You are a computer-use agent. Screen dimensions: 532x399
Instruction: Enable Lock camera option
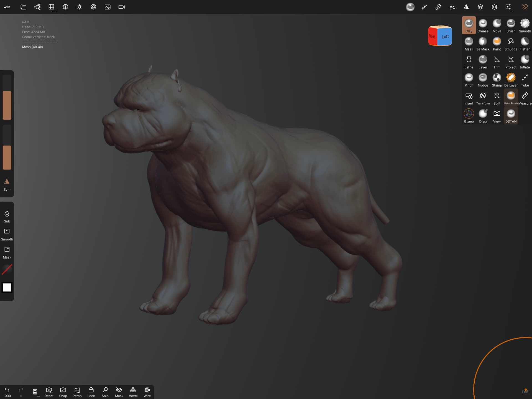(91, 392)
